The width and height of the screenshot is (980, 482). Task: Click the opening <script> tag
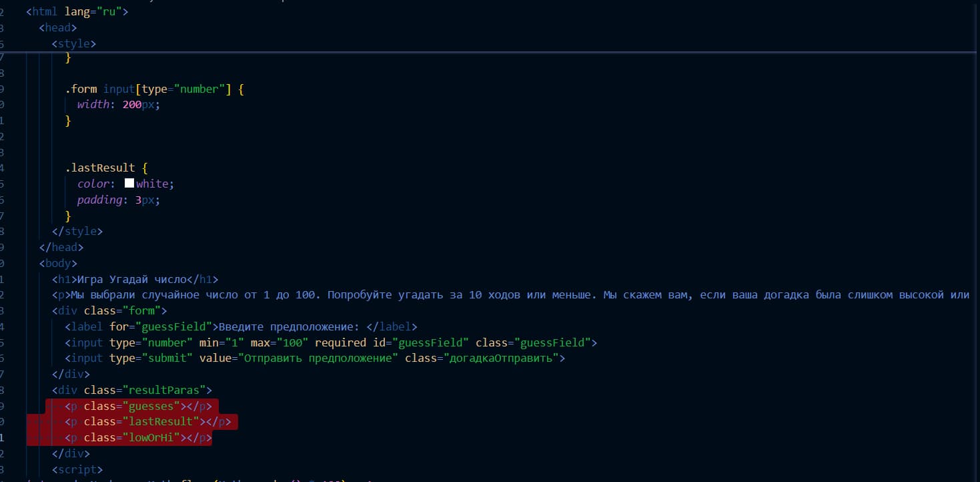coord(77,471)
